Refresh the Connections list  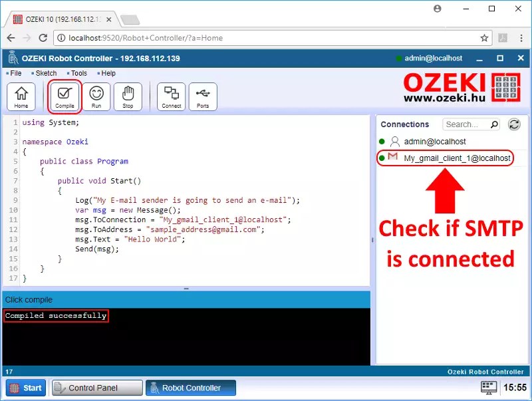(514, 124)
